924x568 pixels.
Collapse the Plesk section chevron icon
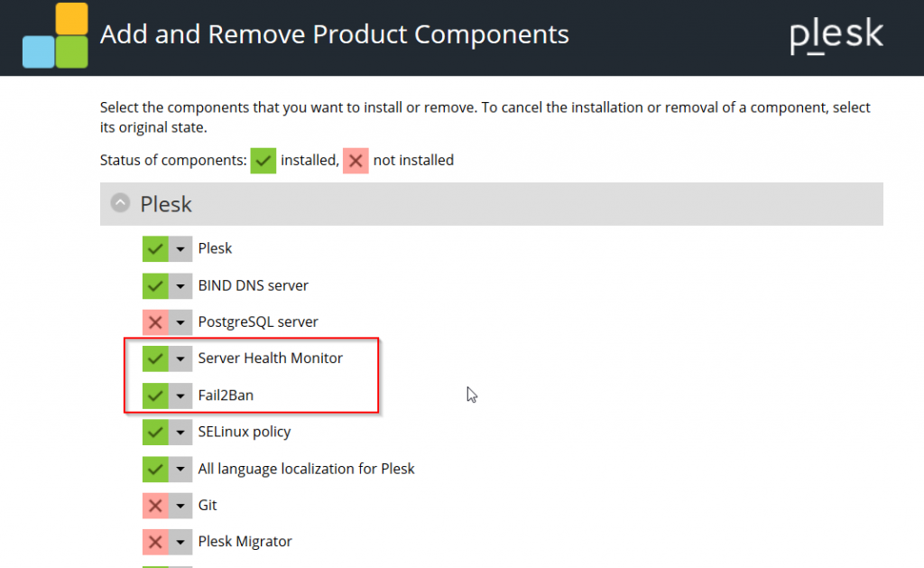click(x=120, y=203)
